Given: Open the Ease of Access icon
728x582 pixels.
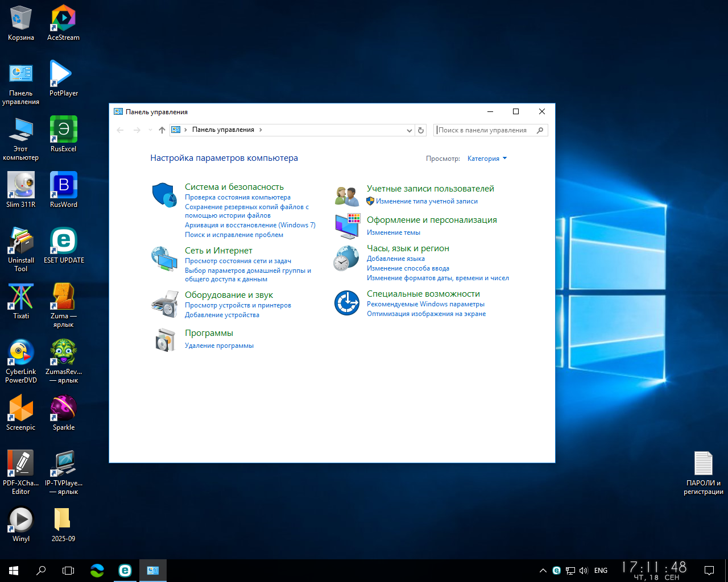Looking at the screenshot, I should coord(347,303).
